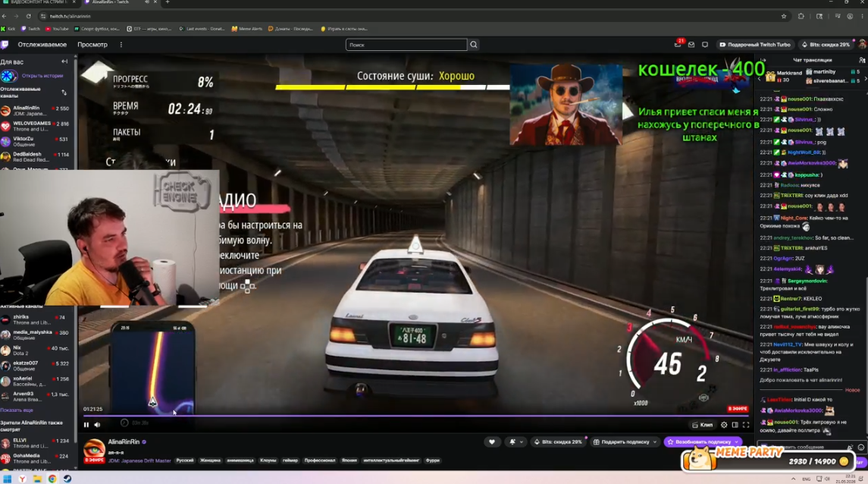Click the heart follow button
The image size is (868, 484).
click(491, 442)
